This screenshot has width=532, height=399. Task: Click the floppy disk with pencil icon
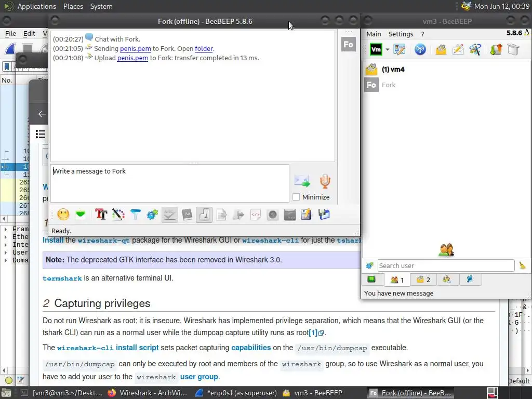306,215
